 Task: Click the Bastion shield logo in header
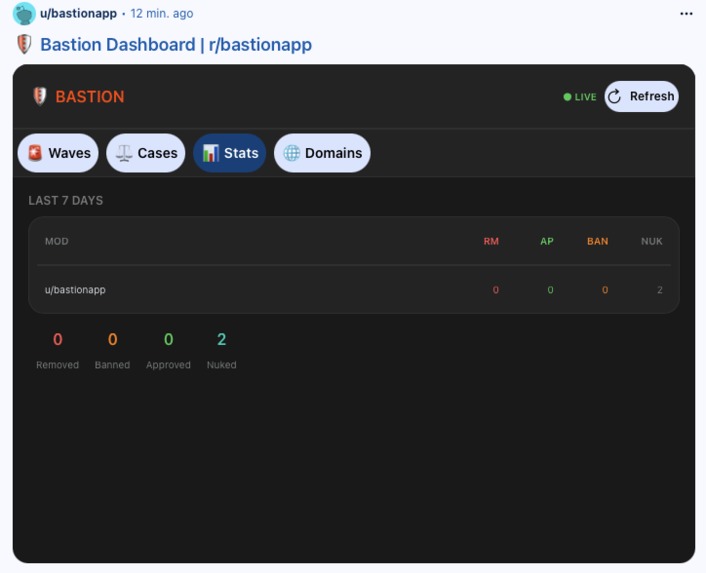[x=40, y=96]
